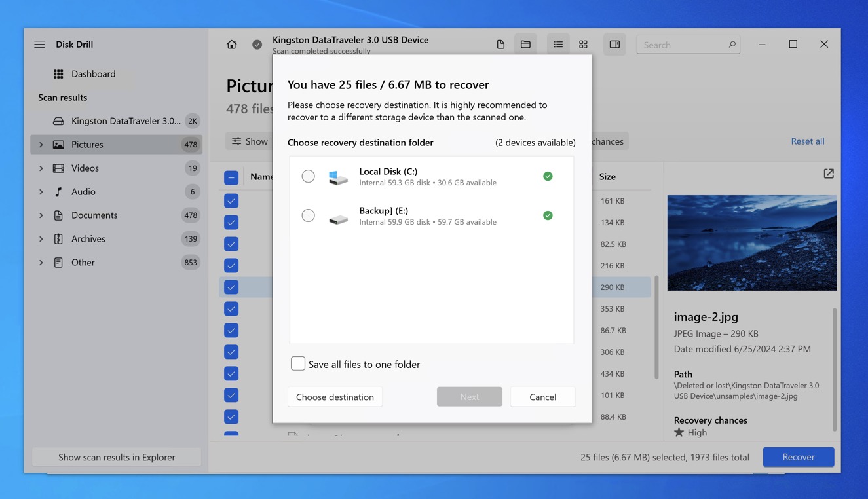Expand the Videos category chevron
This screenshot has height=499, width=868.
point(41,168)
